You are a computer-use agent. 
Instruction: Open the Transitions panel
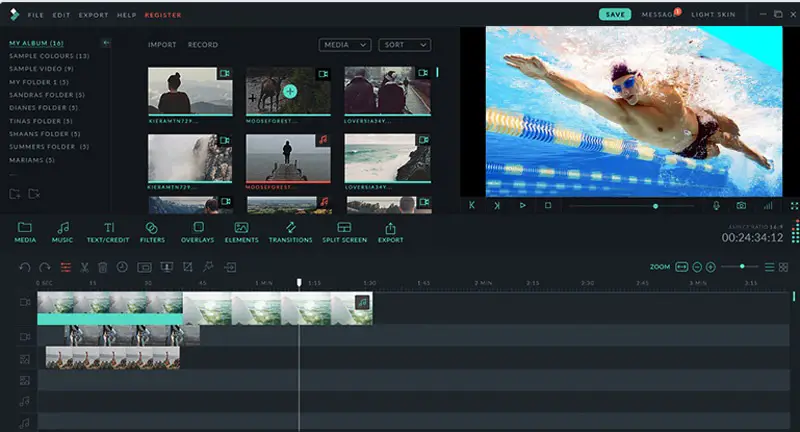click(291, 232)
